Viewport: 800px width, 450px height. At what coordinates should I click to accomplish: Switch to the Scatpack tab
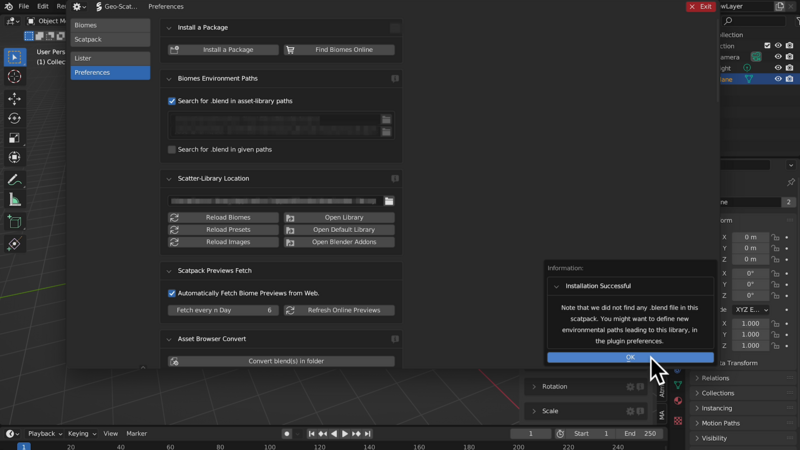(110, 39)
